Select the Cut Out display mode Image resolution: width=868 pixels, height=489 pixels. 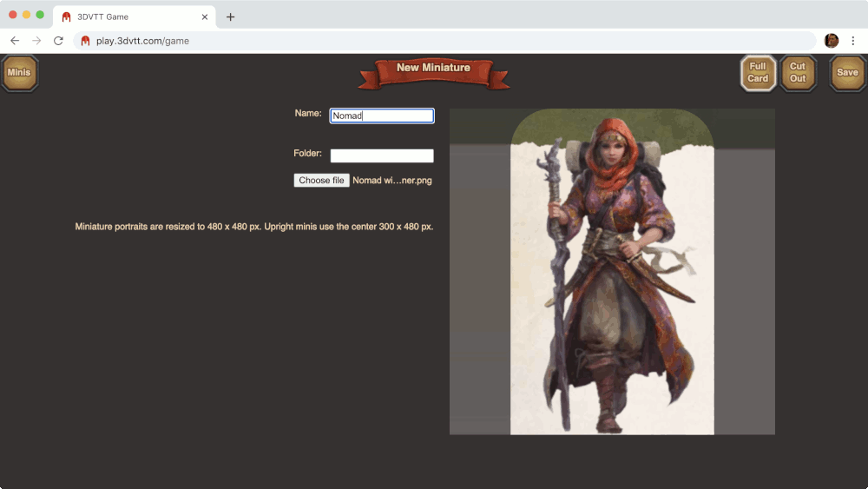798,73
